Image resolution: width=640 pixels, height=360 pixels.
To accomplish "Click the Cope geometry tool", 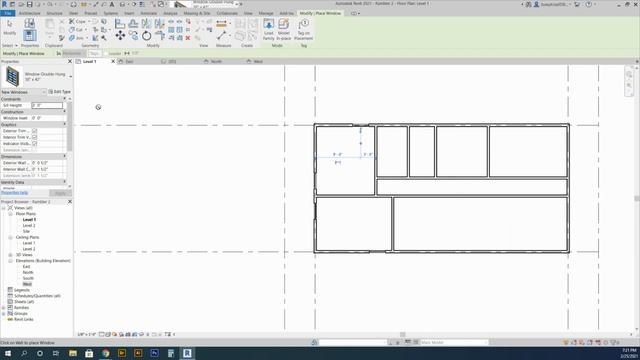I will tap(78, 21).
